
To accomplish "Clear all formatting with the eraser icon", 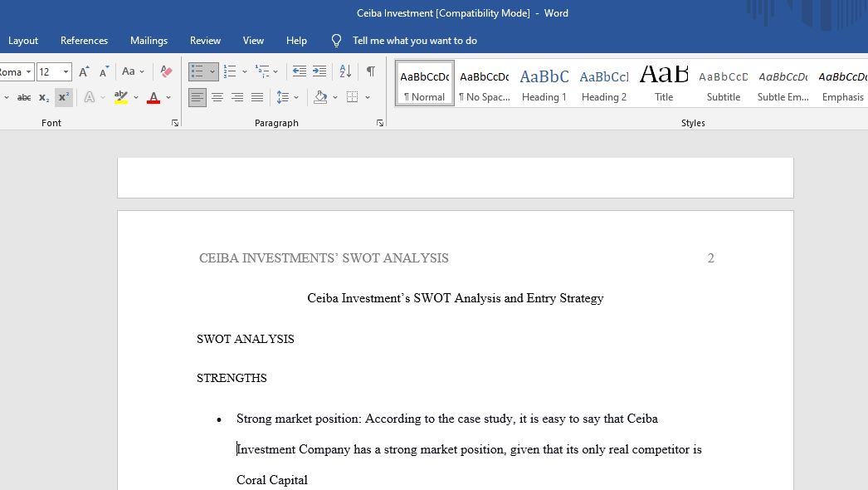I will point(166,71).
